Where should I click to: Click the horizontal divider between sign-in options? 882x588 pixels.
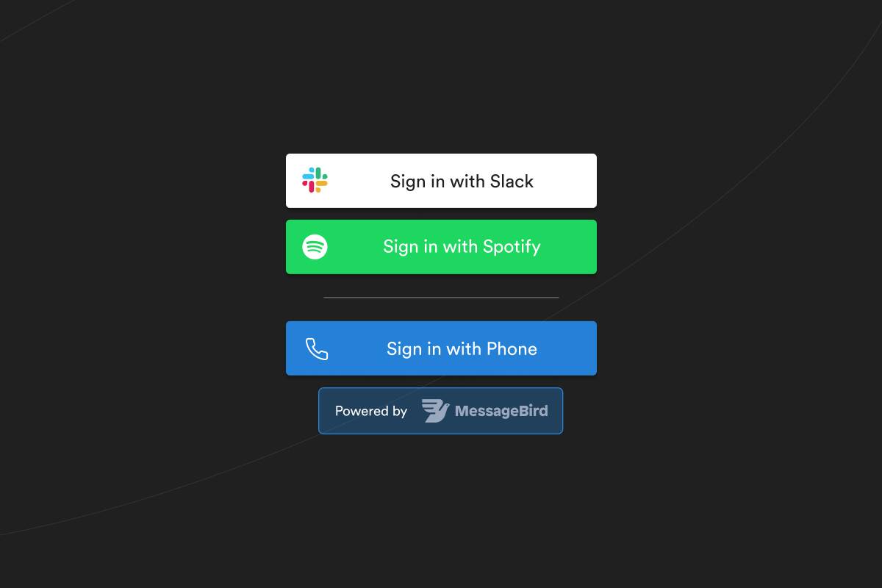[x=441, y=298]
